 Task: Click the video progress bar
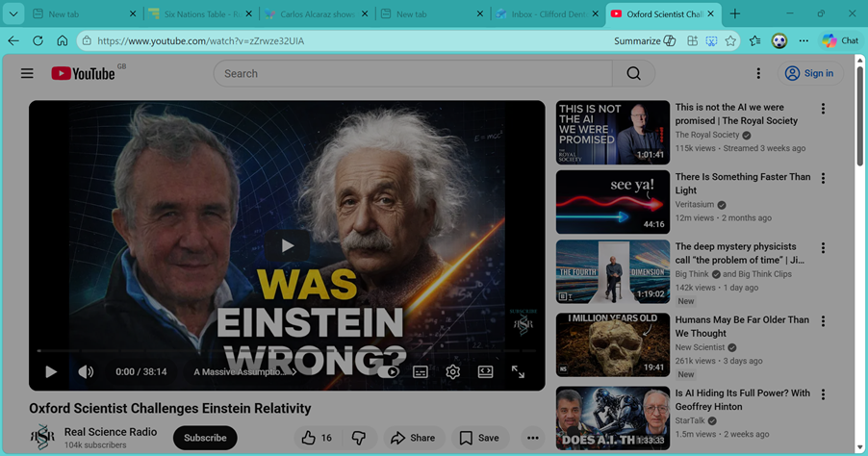[x=287, y=351]
